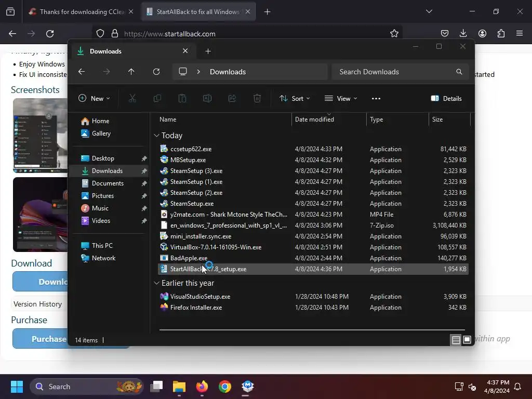The image size is (532, 399).
Task: Collapse the Earlier this year group
Action: [x=156, y=283]
